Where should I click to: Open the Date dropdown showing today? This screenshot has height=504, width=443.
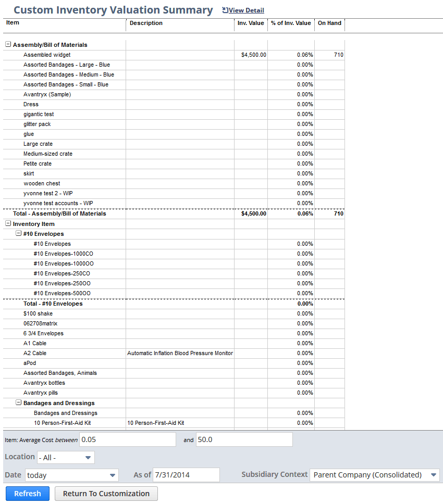(x=71, y=475)
